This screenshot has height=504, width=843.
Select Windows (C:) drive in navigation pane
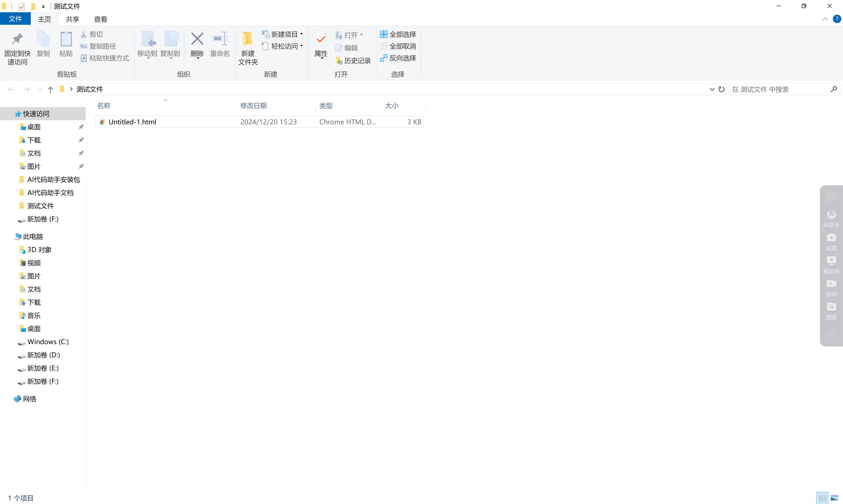click(x=48, y=342)
